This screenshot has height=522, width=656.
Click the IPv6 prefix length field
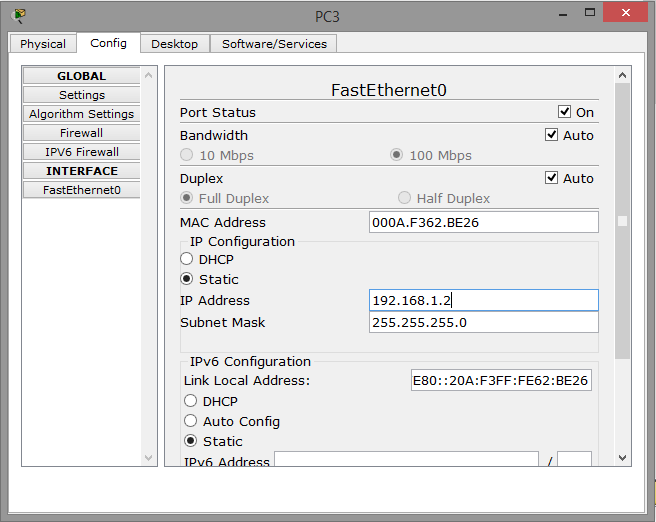574,459
